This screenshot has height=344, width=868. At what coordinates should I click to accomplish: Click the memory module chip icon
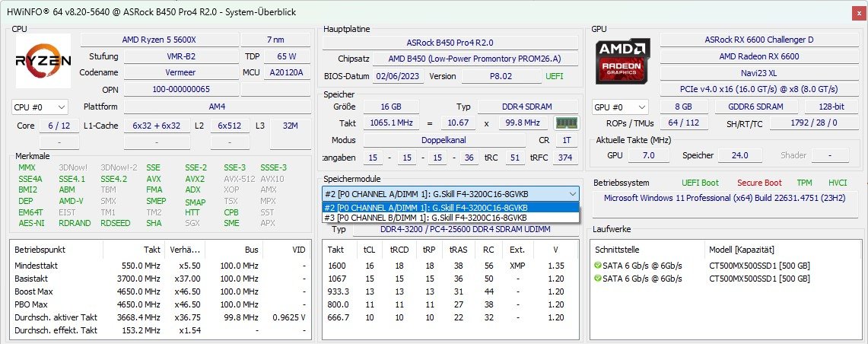566,123
